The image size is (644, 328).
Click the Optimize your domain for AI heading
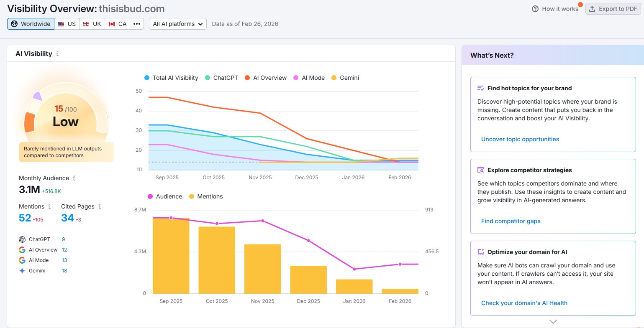click(527, 252)
